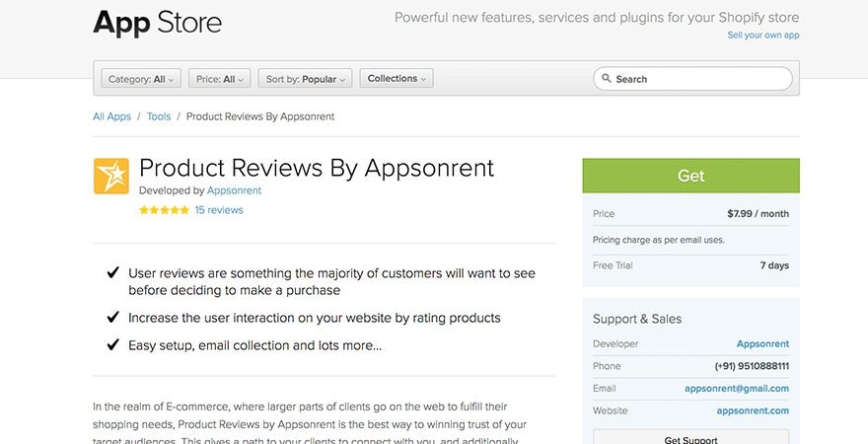The image size is (868, 444).
Task: Expand the Sort by: Popular dropdown
Action: (x=307, y=79)
